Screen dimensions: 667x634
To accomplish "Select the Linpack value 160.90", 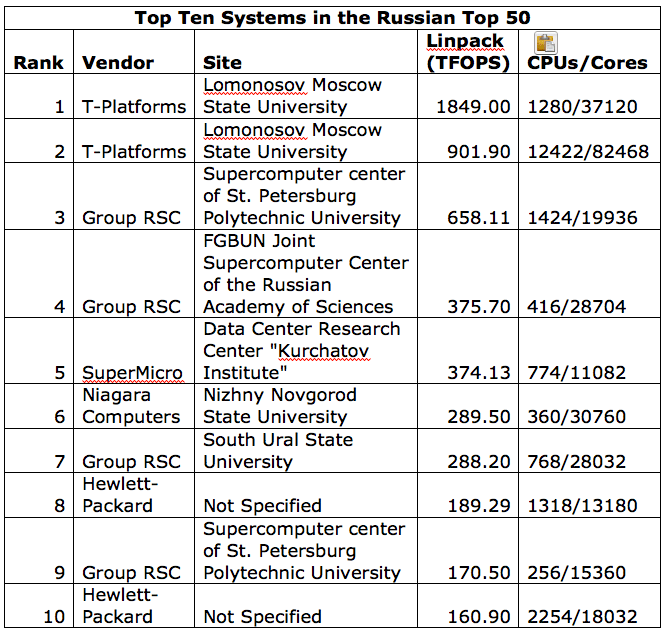I will point(479,617).
